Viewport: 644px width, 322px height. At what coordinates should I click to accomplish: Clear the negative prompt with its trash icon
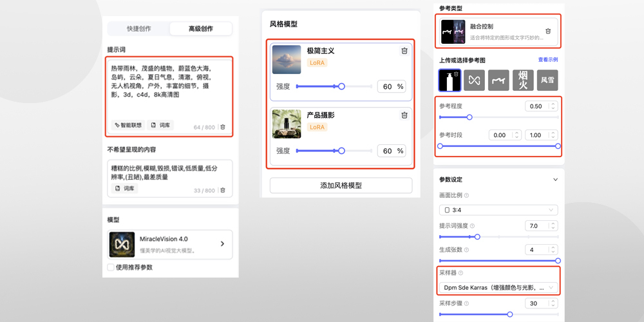click(x=223, y=190)
